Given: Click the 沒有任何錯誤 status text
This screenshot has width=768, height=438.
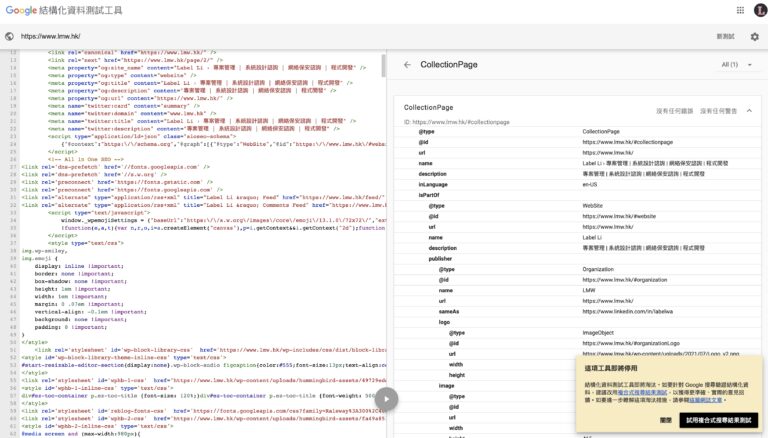Looking at the screenshot, I should pyautogui.click(x=674, y=111).
